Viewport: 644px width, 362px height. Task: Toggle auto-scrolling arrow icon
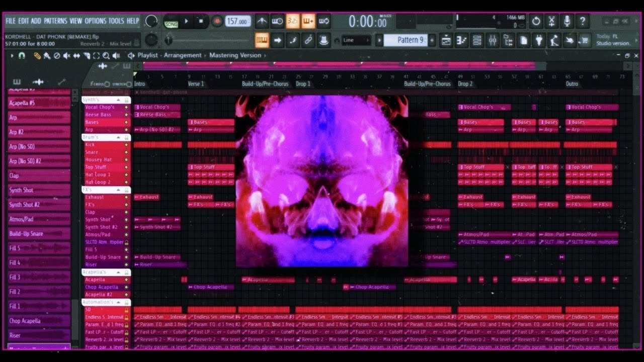click(277, 40)
